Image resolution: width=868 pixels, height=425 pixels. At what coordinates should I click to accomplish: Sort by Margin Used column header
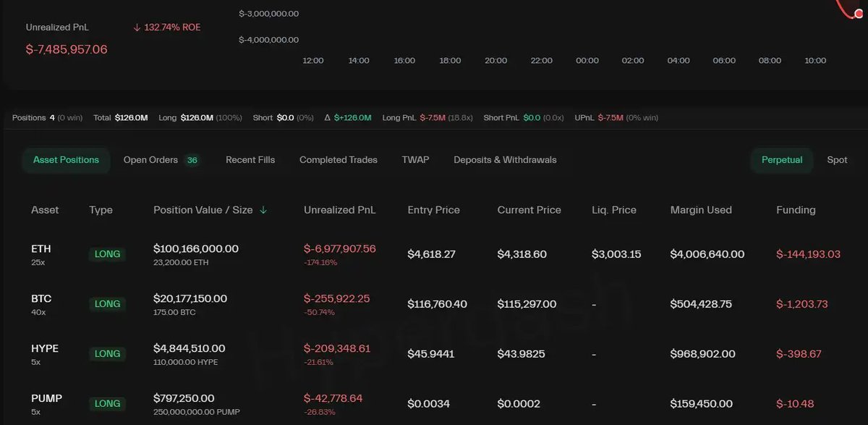[x=701, y=210]
